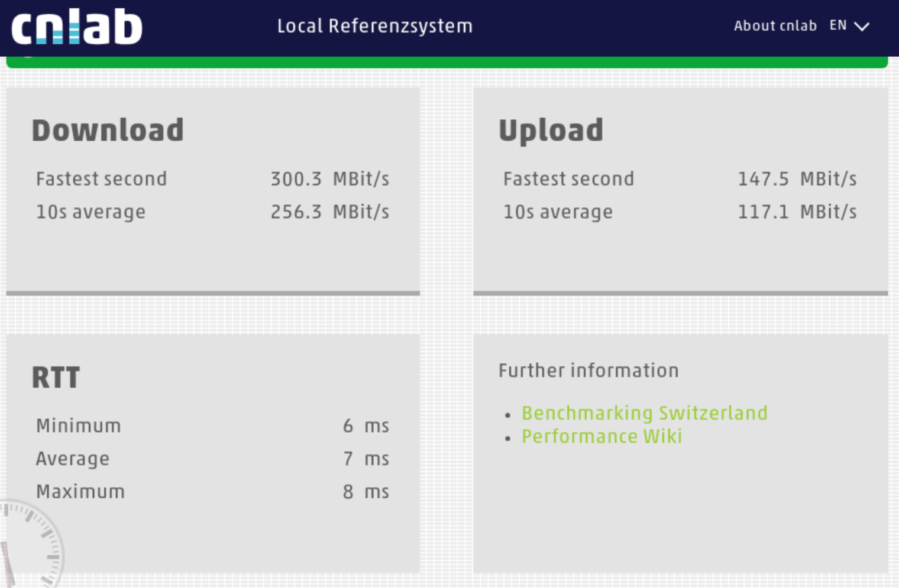The height and width of the screenshot is (588, 899).
Task: Open the EN language dropdown
Action: pyautogui.click(x=838, y=25)
